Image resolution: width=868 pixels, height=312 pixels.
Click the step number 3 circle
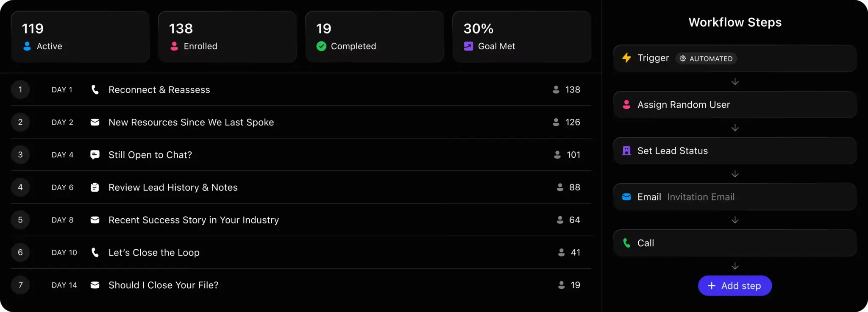[x=20, y=155]
